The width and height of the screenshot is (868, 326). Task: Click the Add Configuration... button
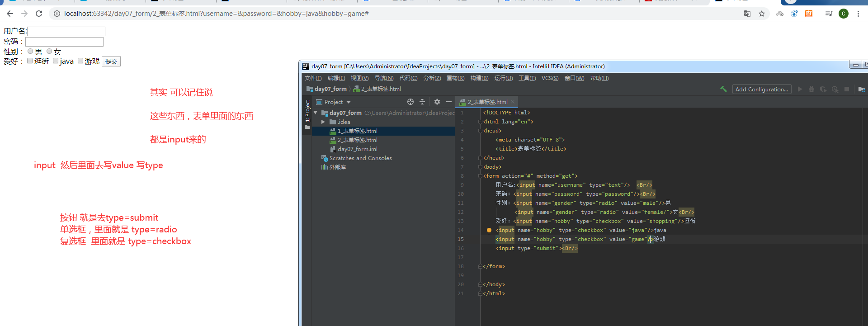pyautogui.click(x=761, y=89)
